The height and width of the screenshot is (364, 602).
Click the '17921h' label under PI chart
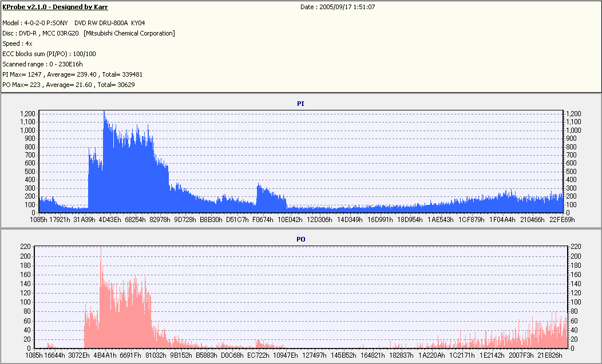click(60, 220)
